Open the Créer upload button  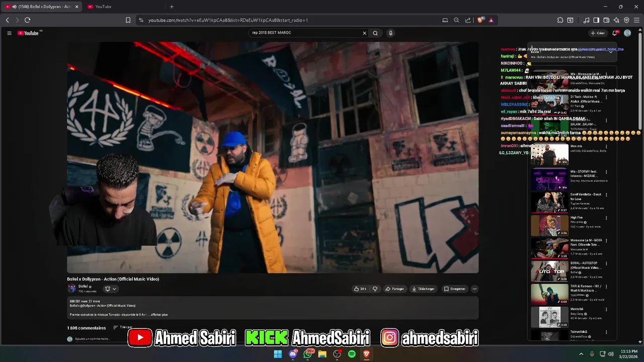[598, 33]
